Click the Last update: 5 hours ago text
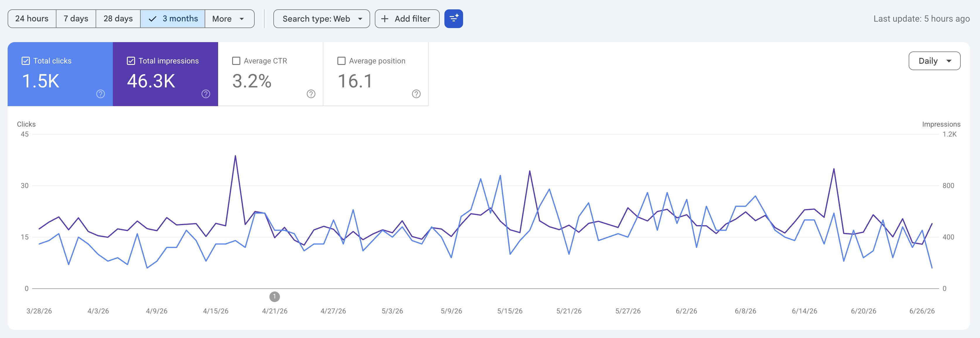Image resolution: width=980 pixels, height=338 pixels. coord(922,19)
